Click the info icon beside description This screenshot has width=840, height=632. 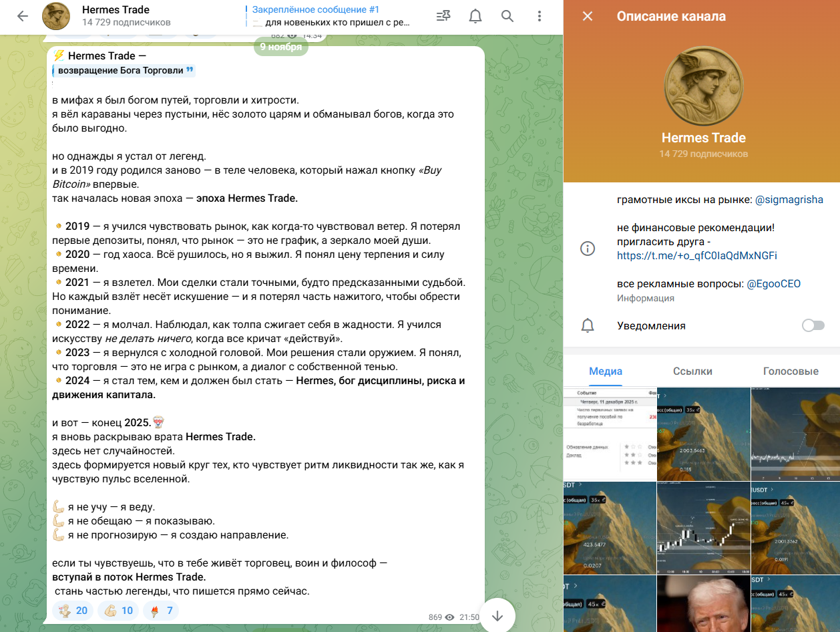pos(588,249)
